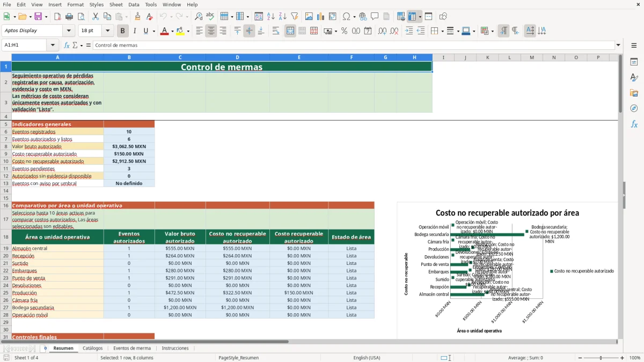Click the Save document icon
The image size is (644, 362).
[38, 17]
